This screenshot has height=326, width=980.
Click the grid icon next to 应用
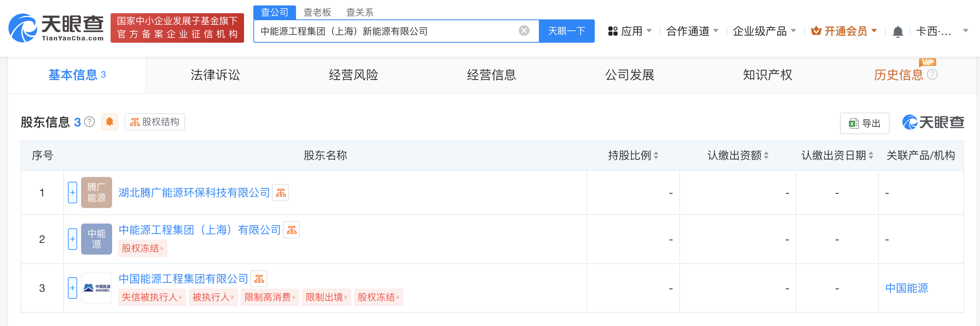613,31
